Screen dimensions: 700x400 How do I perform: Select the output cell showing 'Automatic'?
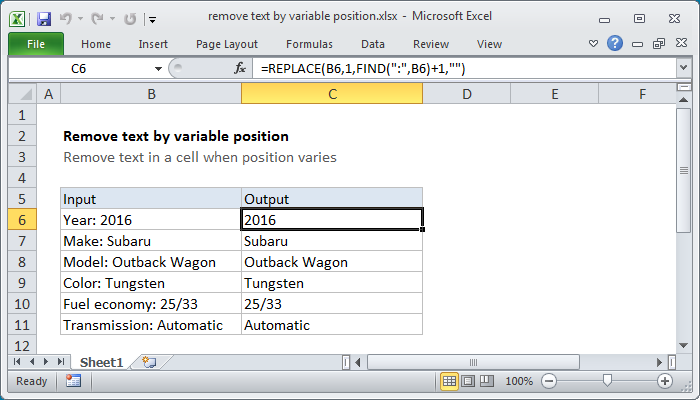(332, 325)
